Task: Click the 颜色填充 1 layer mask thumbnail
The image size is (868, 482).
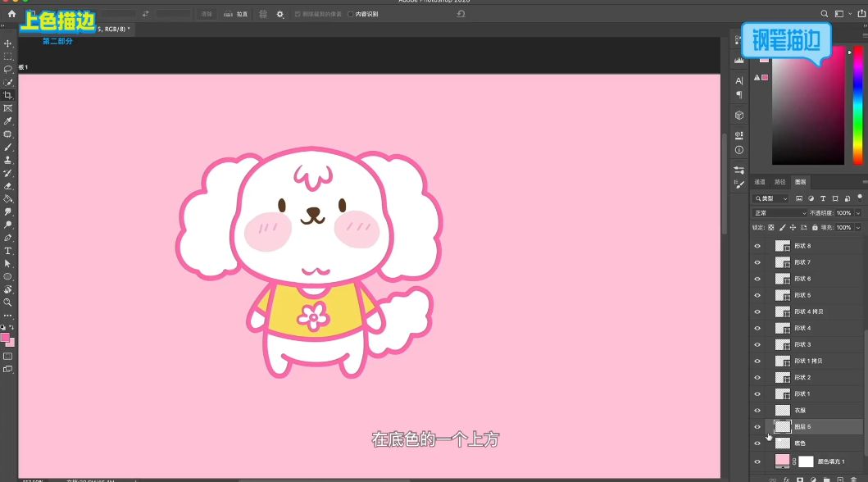Action: [x=806, y=462]
